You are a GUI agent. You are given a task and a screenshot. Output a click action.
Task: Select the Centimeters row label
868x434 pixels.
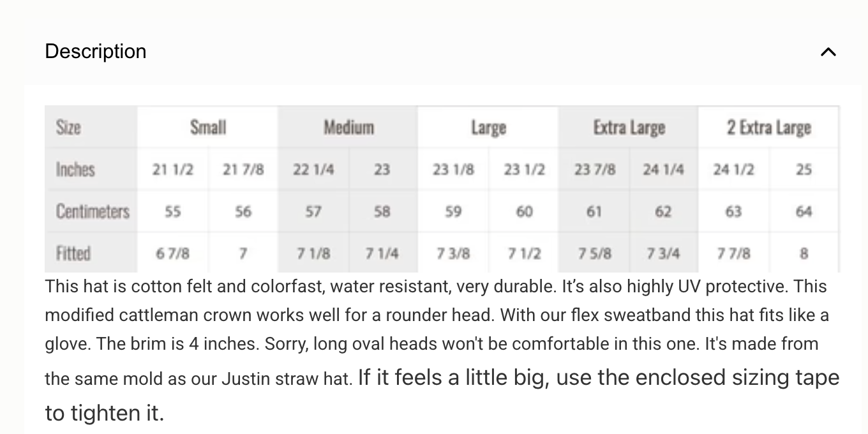point(92,211)
